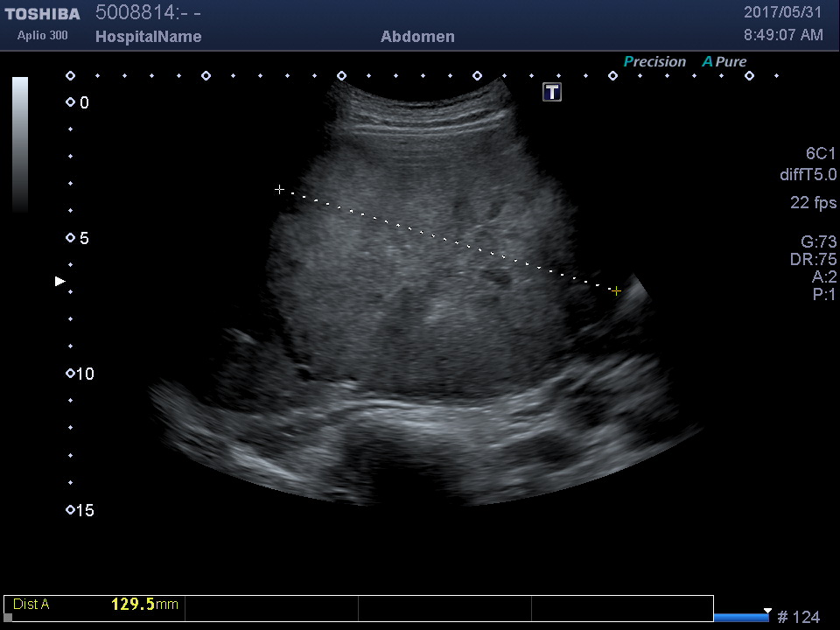Click the white cine position triangle
This screenshot has width=840, height=630.
(767, 610)
